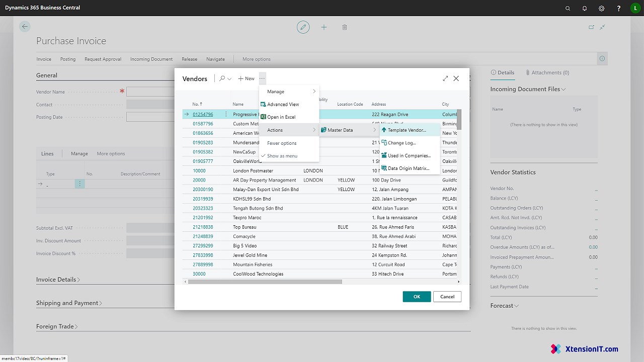Open the notifications bell
644x362 pixels.
584,8
